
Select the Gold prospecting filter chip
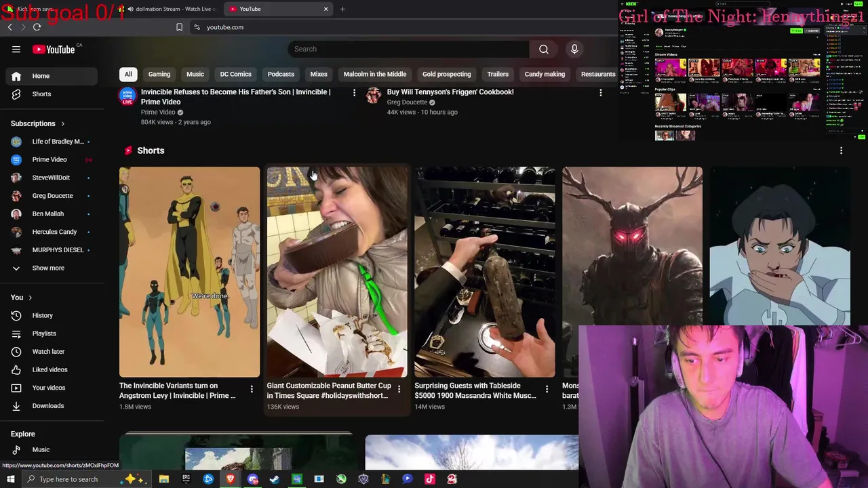(x=446, y=75)
